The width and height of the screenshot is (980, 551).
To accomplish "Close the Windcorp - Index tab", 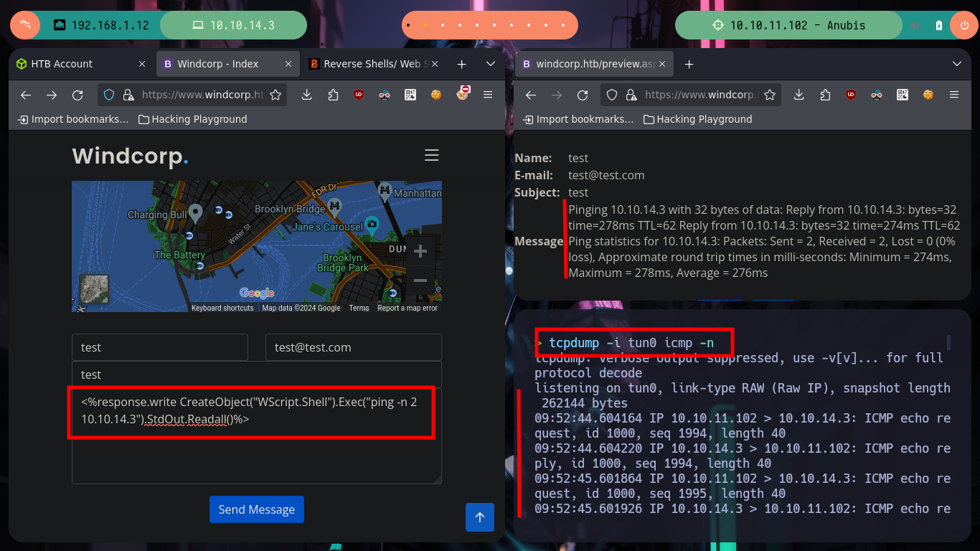I will (x=288, y=64).
